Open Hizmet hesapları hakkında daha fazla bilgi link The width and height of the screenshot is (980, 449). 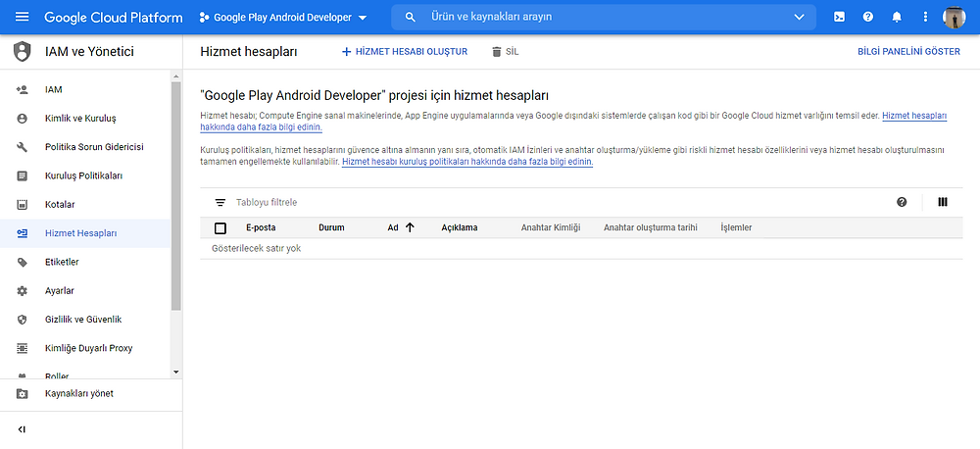coord(914,116)
